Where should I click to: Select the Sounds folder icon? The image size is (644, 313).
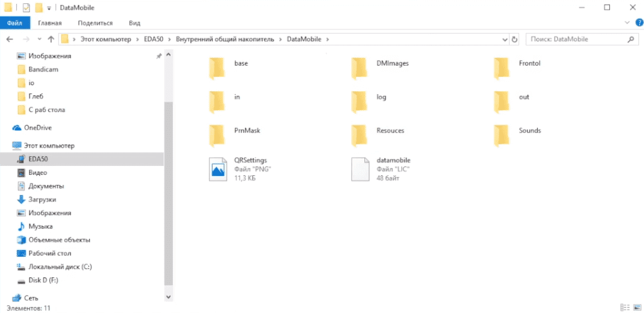click(x=501, y=135)
